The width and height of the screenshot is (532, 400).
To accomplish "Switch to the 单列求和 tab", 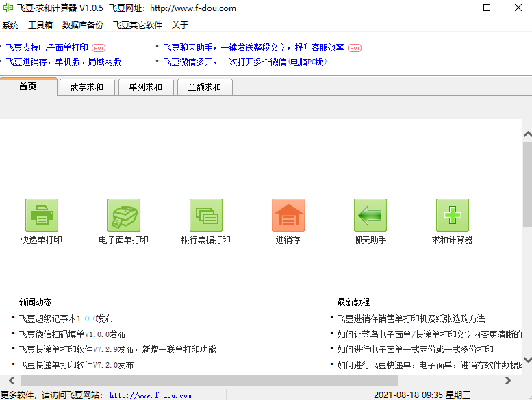I will 146,88.
